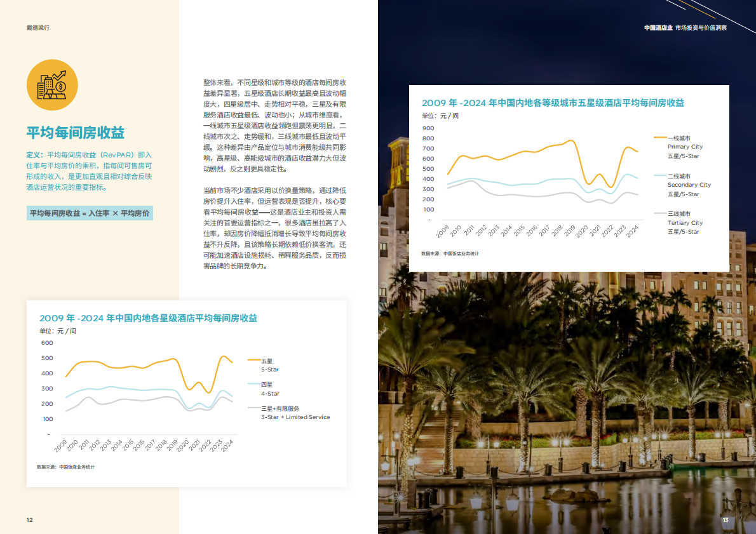Screen dimensions: 756x534
Task: Click page number 13 at bottom right
Action: [x=725, y=519]
